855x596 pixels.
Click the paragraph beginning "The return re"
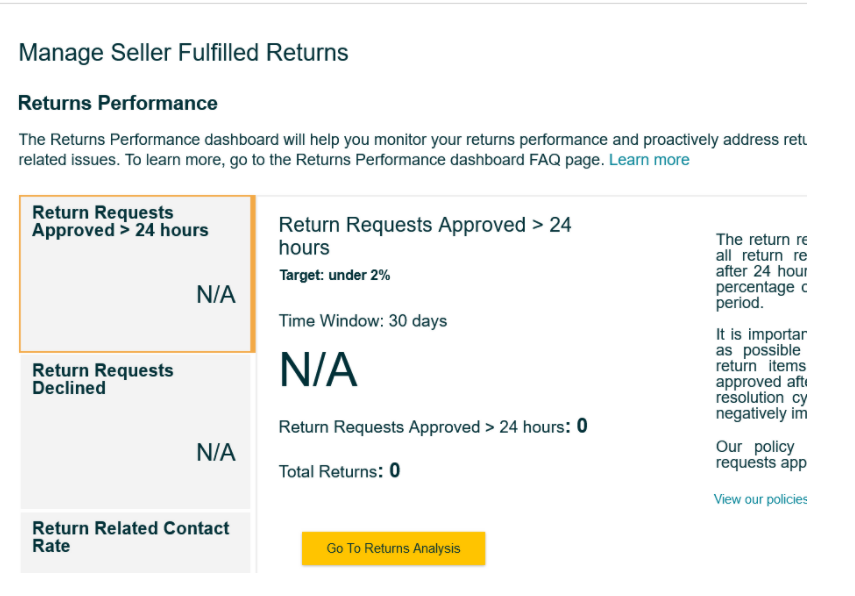pos(761,271)
